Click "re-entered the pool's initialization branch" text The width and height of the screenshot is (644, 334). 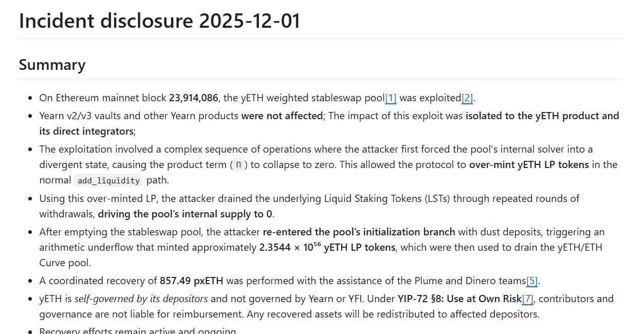pyautogui.click(x=359, y=232)
